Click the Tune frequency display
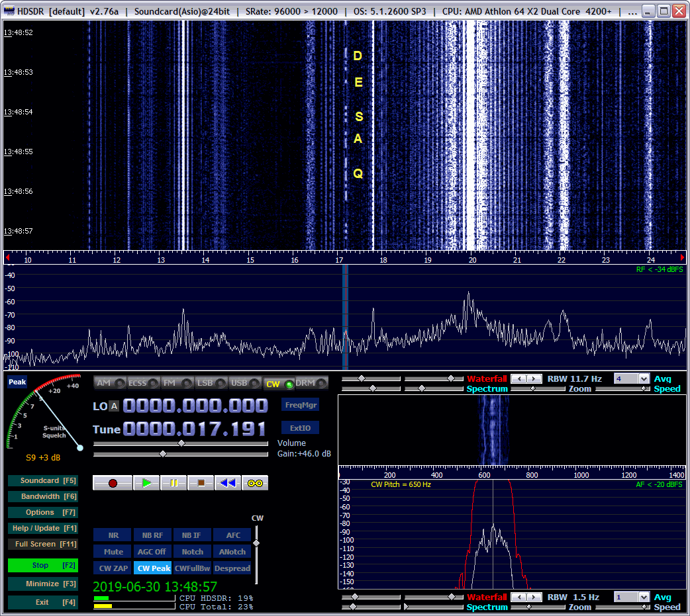Screen dimensions: 690x616 pyautogui.click(x=194, y=429)
